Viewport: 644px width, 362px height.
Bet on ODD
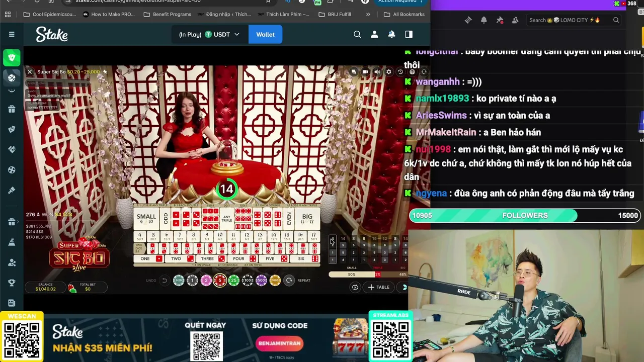tap(166, 219)
